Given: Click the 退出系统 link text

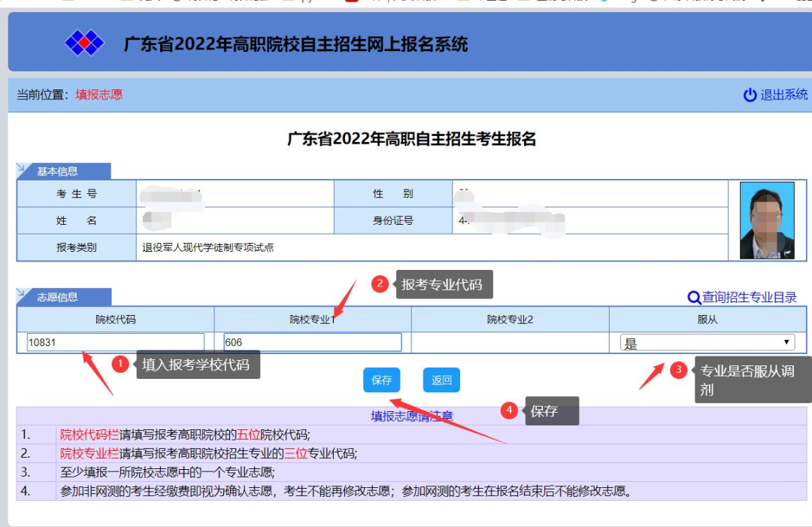Looking at the screenshot, I should click(783, 95).
